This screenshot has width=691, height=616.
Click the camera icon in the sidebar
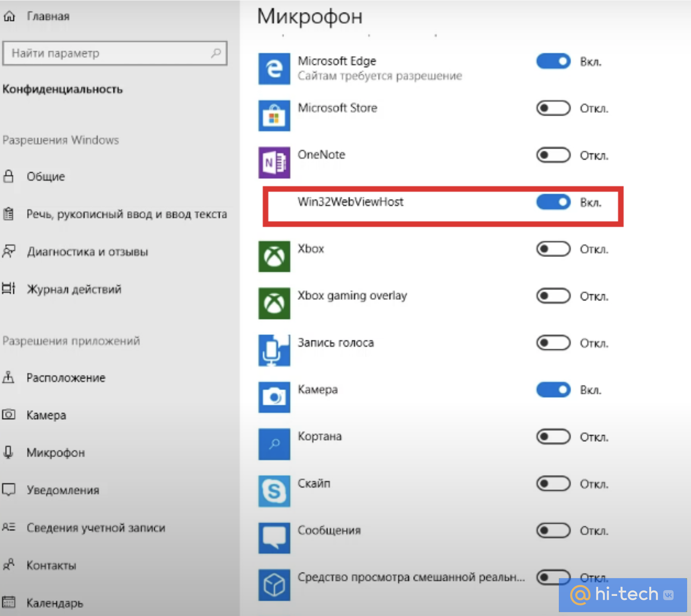(x=9, y=415)
